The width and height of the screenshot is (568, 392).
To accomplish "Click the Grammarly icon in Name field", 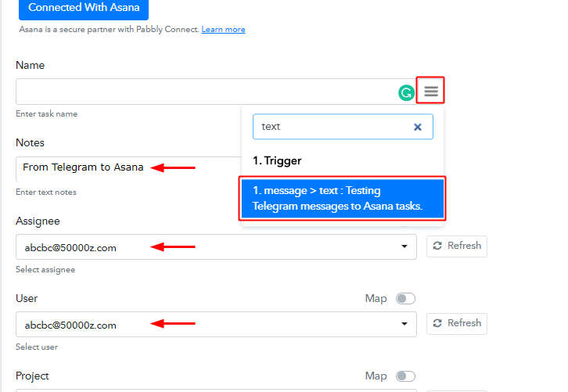I will click(x=406, y=93).
